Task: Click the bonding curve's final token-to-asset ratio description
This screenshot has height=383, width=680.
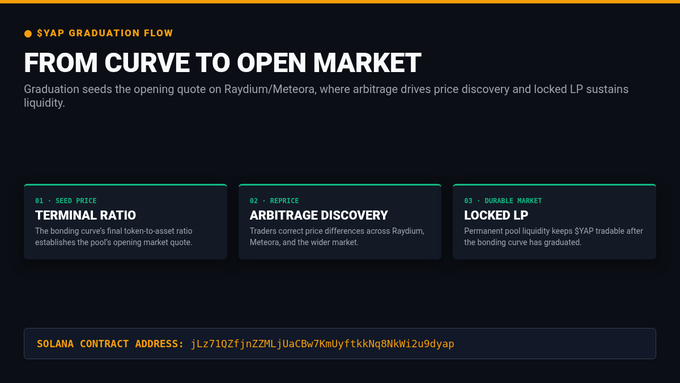Action: 114,237
